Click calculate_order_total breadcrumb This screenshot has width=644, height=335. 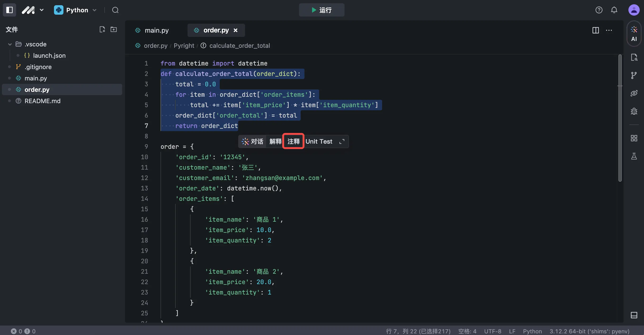click(240, 46)
